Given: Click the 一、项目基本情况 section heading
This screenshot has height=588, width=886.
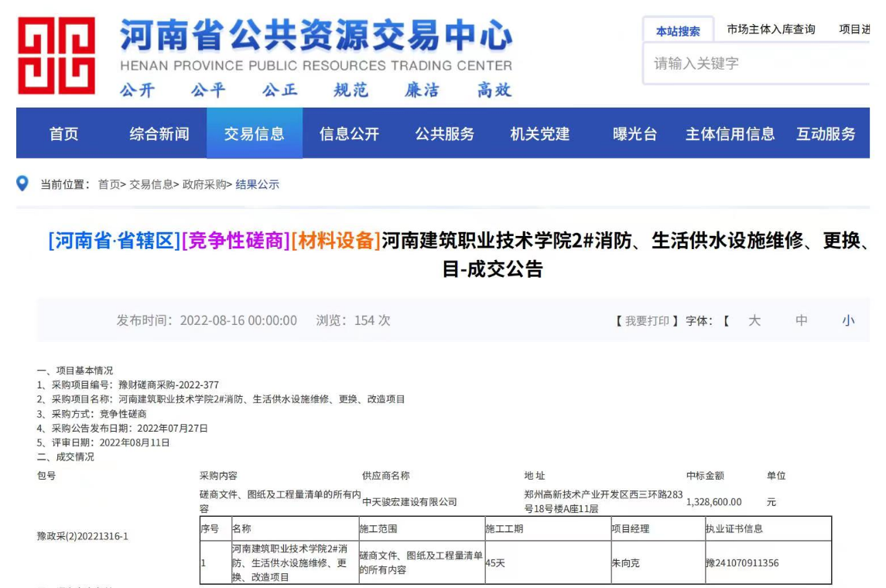Looking at the screenshot, I should (x=75, y=371).
